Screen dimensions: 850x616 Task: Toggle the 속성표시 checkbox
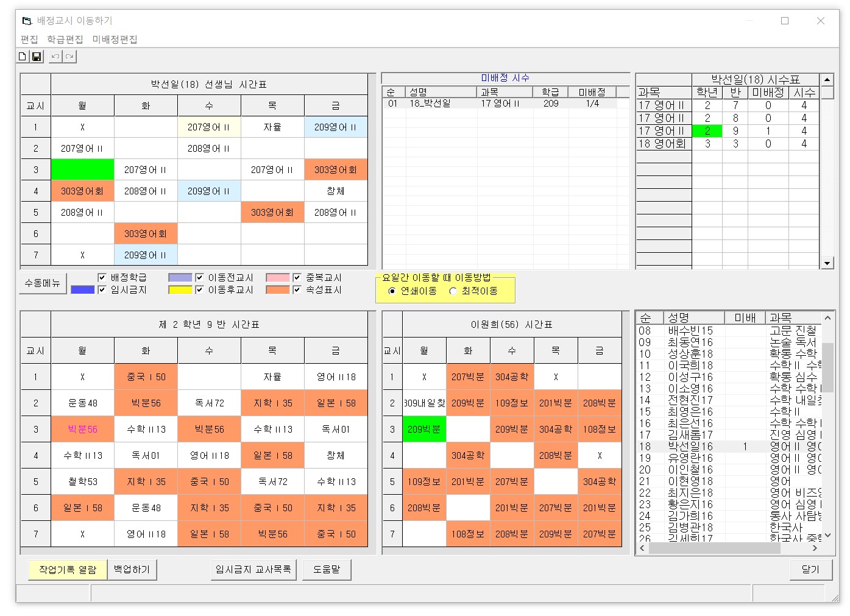point(297,289)
